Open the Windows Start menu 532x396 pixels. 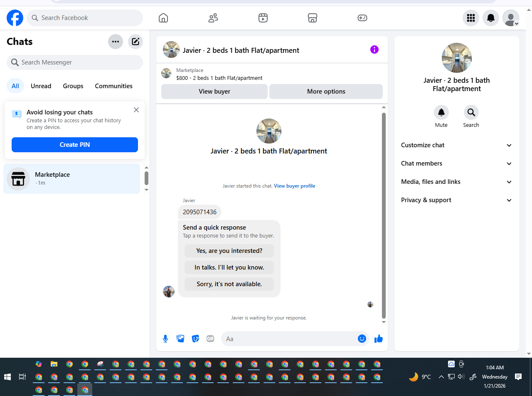point(7,377)
